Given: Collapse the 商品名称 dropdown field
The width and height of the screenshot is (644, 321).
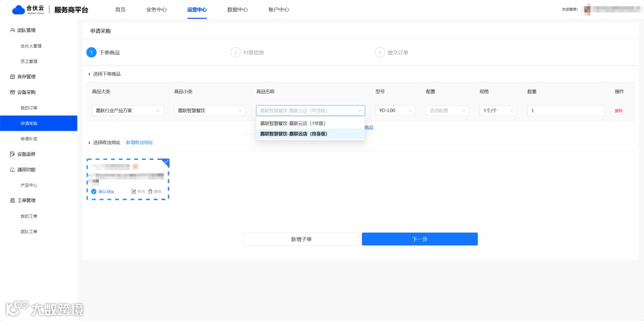Looking at the screenshot, I should pos(311,110).
